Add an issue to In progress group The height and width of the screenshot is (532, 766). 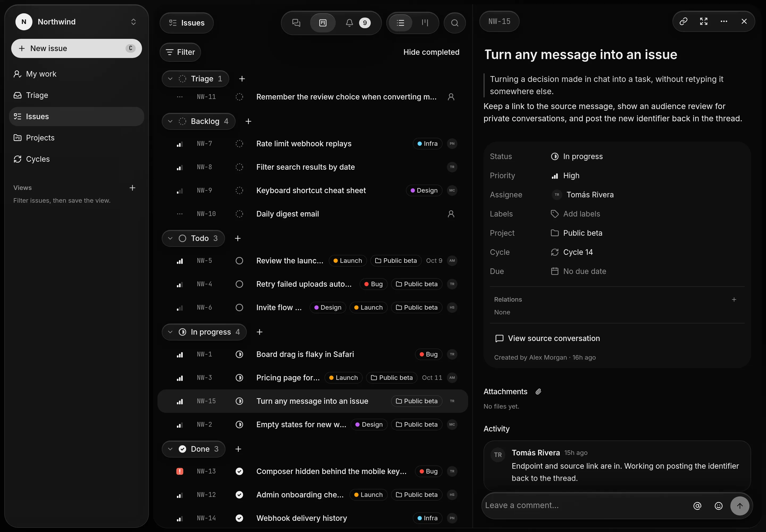(260, 332)
